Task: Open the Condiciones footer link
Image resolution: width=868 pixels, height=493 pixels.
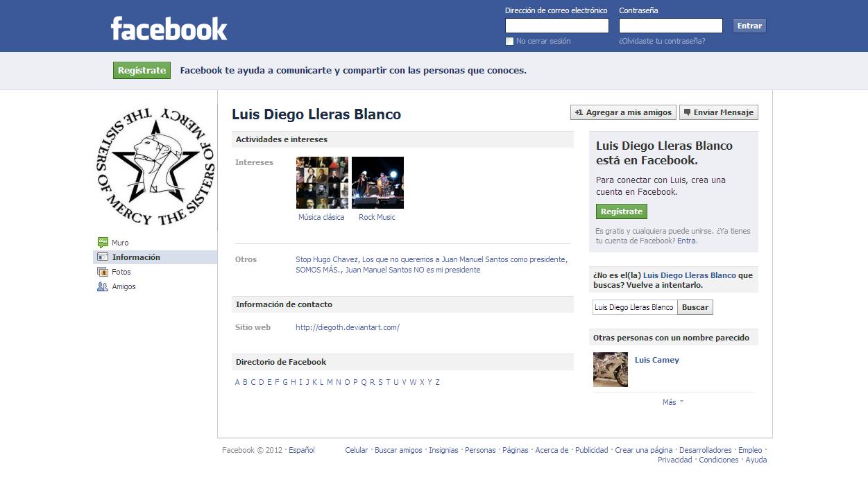Action: pos(719,460)
